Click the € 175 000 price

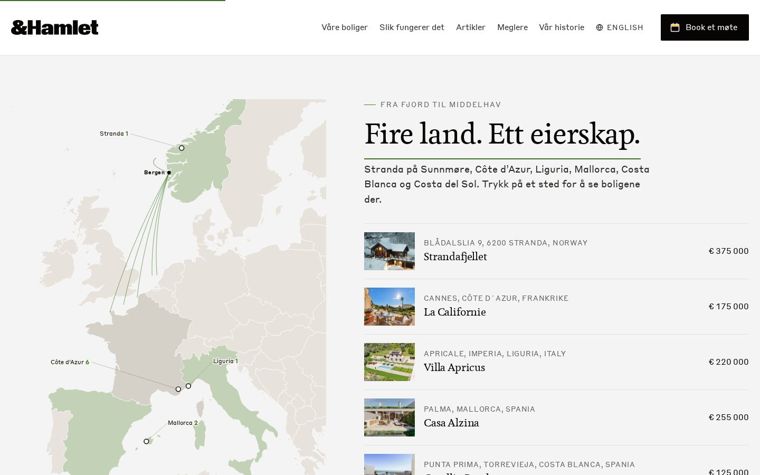728,306
